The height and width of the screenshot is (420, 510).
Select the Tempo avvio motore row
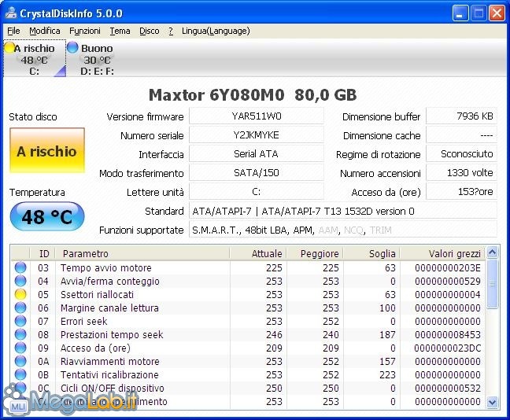248,268
